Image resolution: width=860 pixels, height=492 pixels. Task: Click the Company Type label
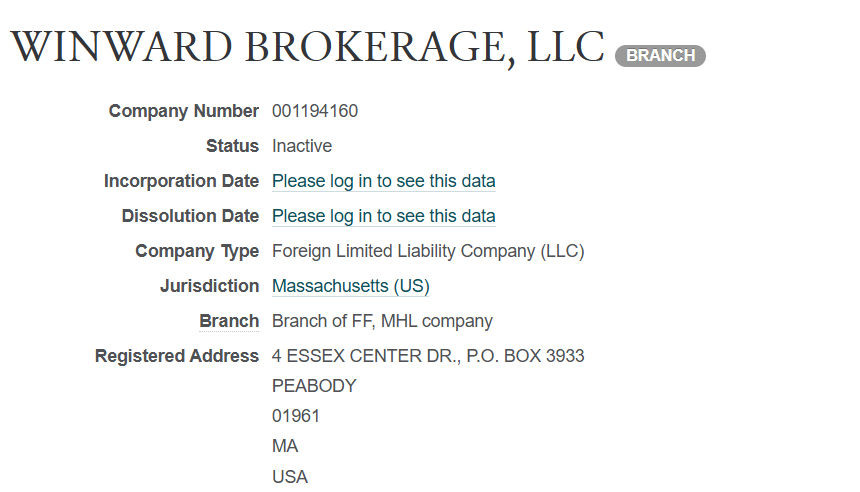click(x=197, y=251)
